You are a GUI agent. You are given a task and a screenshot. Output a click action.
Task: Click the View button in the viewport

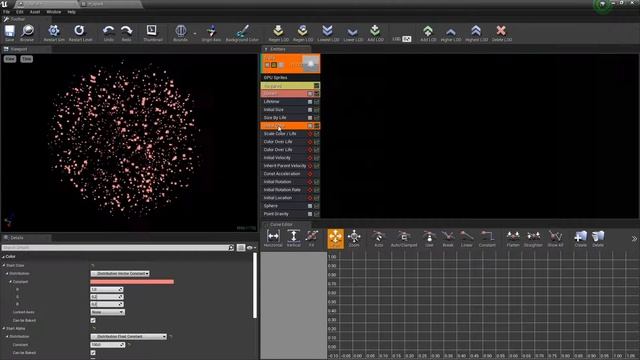(10, 59)
